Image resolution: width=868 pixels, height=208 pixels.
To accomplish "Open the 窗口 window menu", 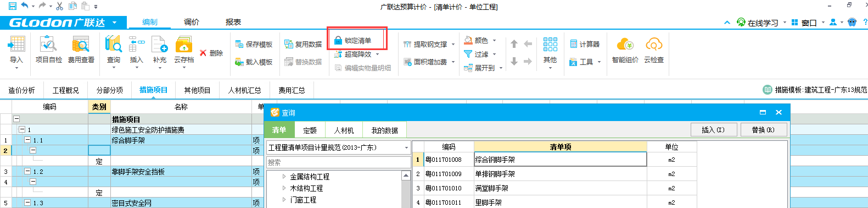I will pos(804,23).
